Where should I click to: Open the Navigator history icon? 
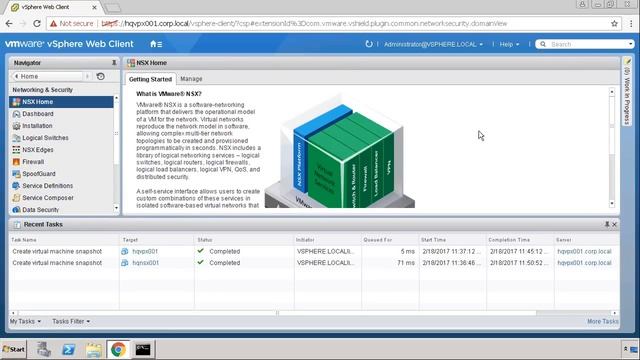[x=101, y=76]
